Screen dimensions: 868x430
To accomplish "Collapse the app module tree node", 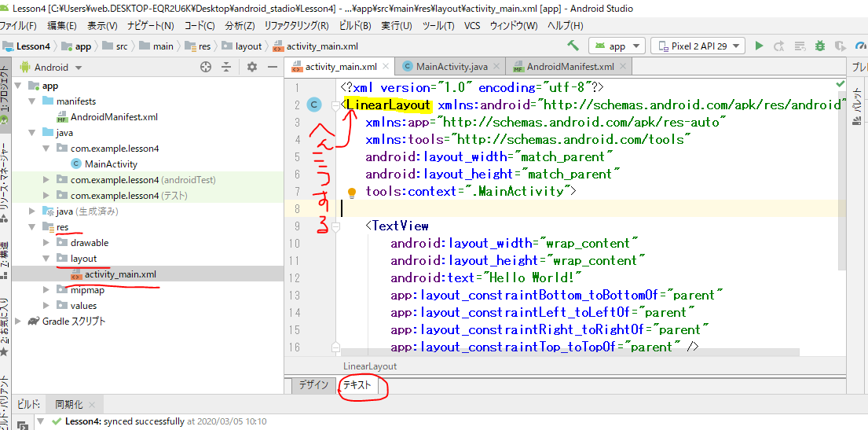I will click(x=18, y=86).
